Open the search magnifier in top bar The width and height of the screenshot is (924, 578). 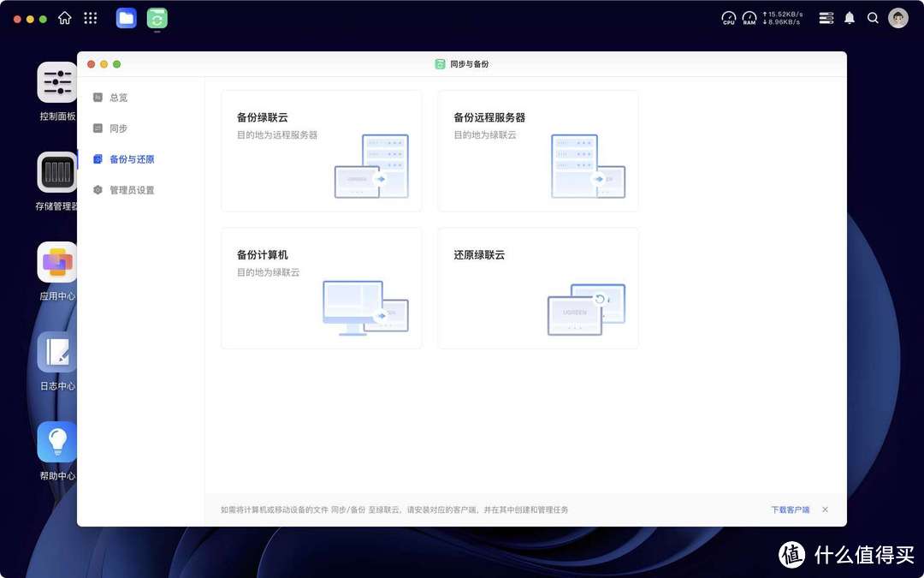coord(873,18)
